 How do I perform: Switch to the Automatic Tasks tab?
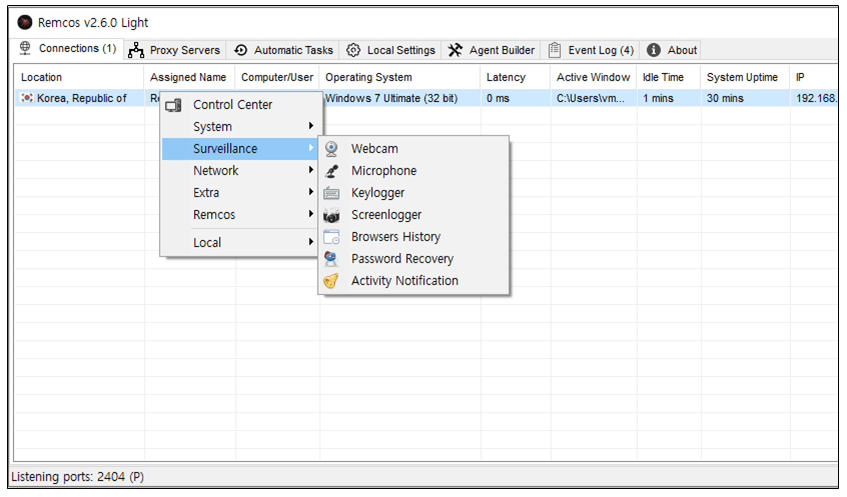pos(283,50)
